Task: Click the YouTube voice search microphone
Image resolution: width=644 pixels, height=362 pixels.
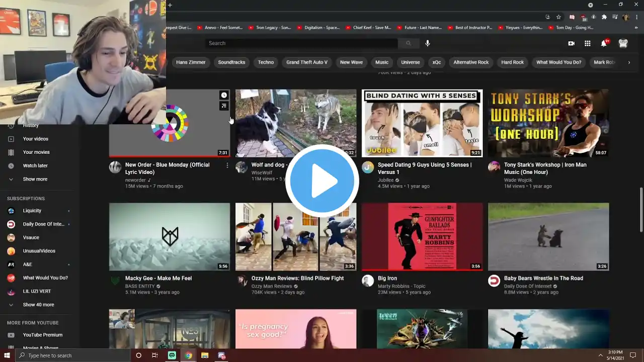Action: pyautogui.click(x=428, y=43)
